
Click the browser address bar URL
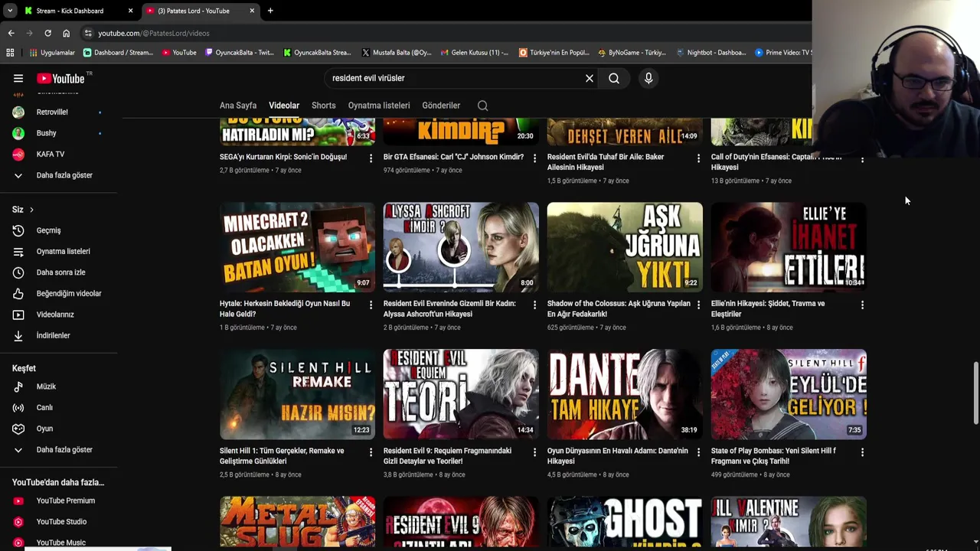154,34
